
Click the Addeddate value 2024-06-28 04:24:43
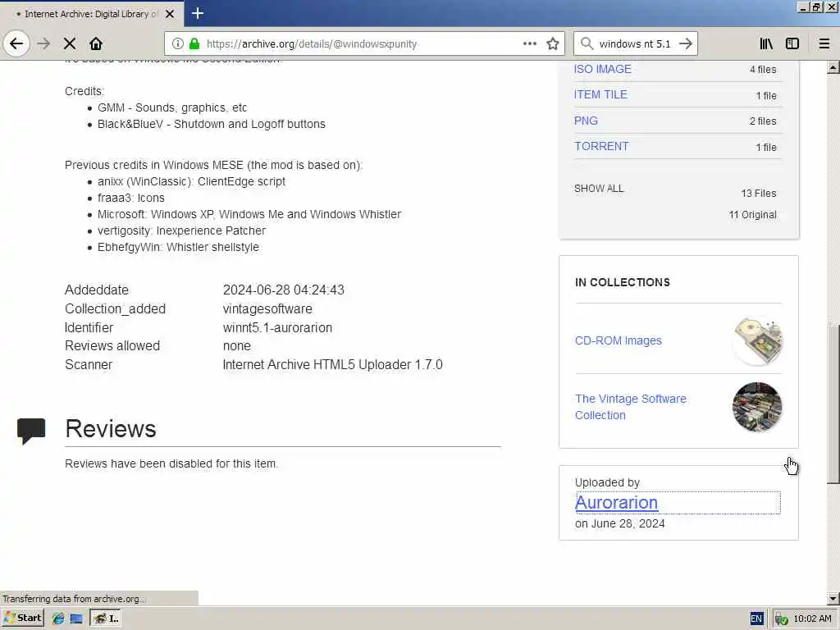[283, 290]
